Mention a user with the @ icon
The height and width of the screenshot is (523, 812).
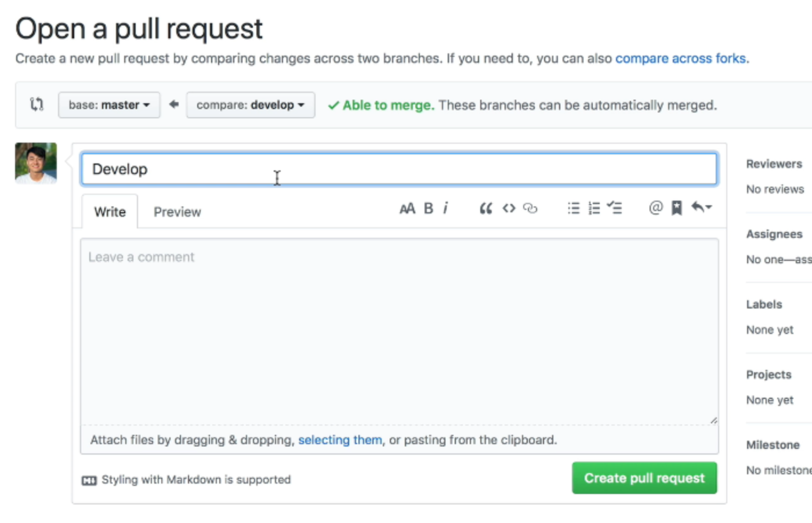pos(655,208)
